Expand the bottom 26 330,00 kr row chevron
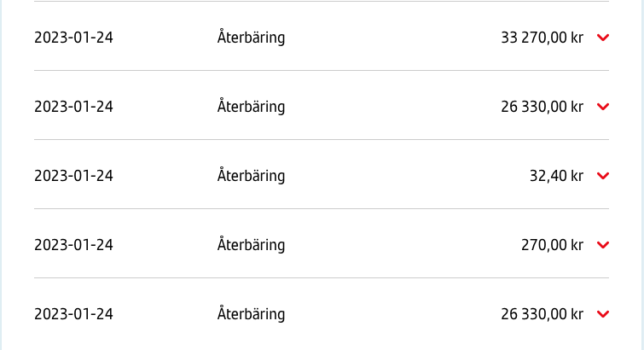The height and width of the screenshot is (350, 644). [x=603, y=314]
